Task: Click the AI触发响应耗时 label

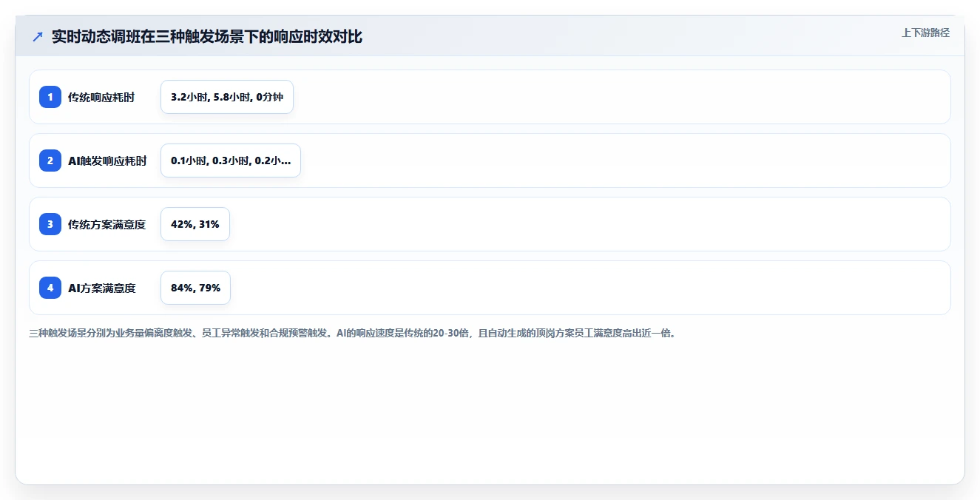Action: point(107,161)
